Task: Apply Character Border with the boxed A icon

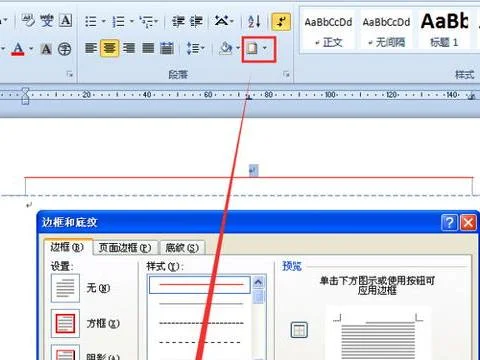Action: tap(66, 21)
